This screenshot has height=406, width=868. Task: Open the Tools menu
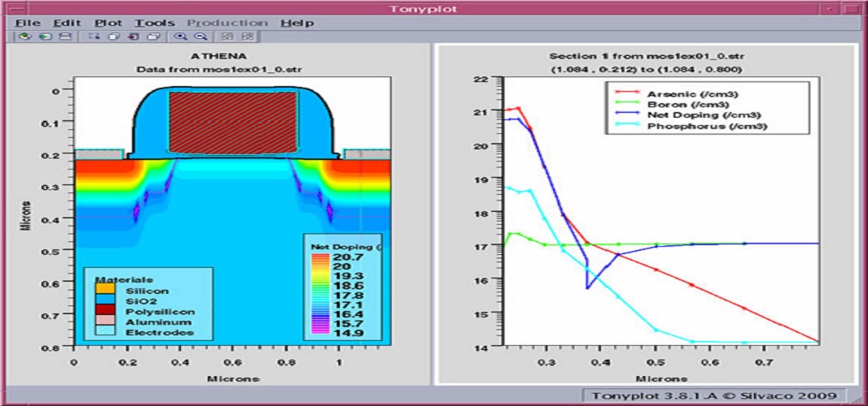154,23
